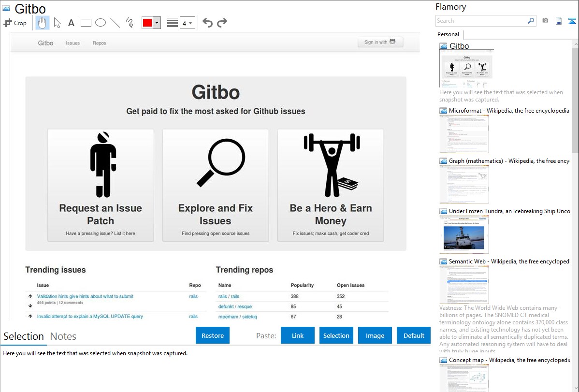Undo the last annotation
Image resolution: width=579 pixels, height=392 pixels.
(x=207, y=23)
